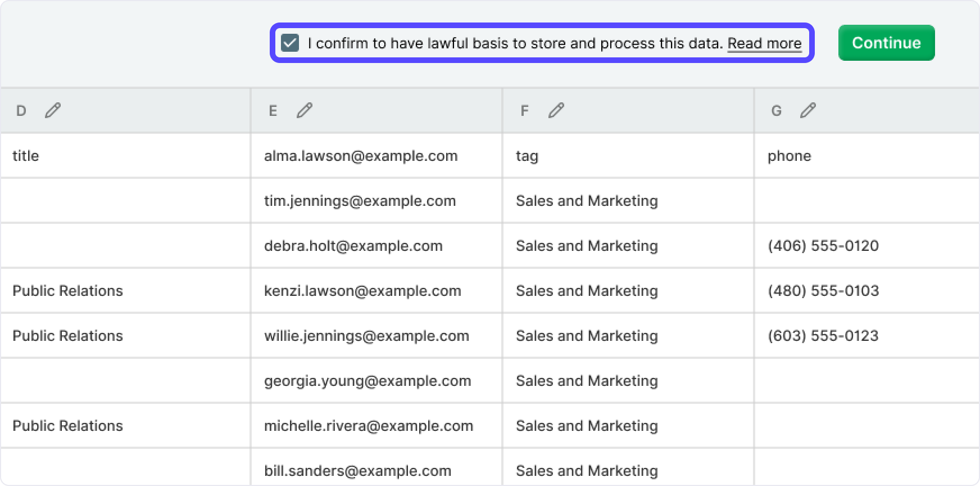This screenshot has width=980, height=486.
Task: Click Public Relations in willie.jennings row
Action: click(x=125, y=336)
